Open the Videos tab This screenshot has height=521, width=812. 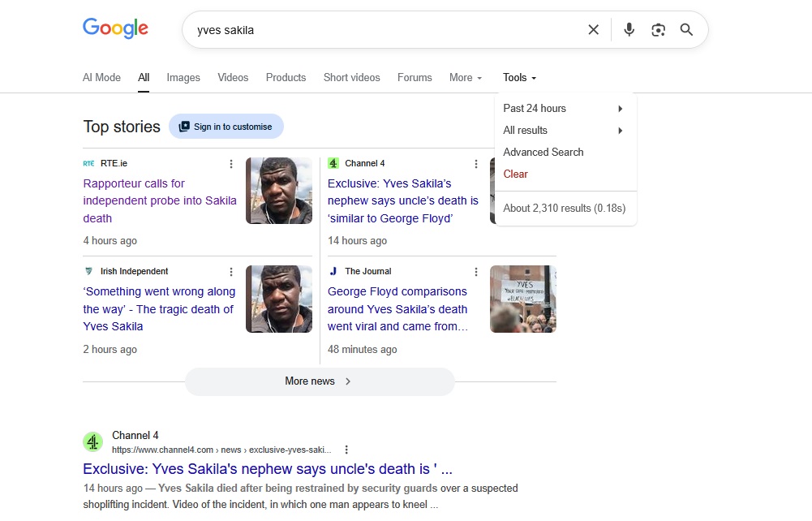tap(233, 78)
